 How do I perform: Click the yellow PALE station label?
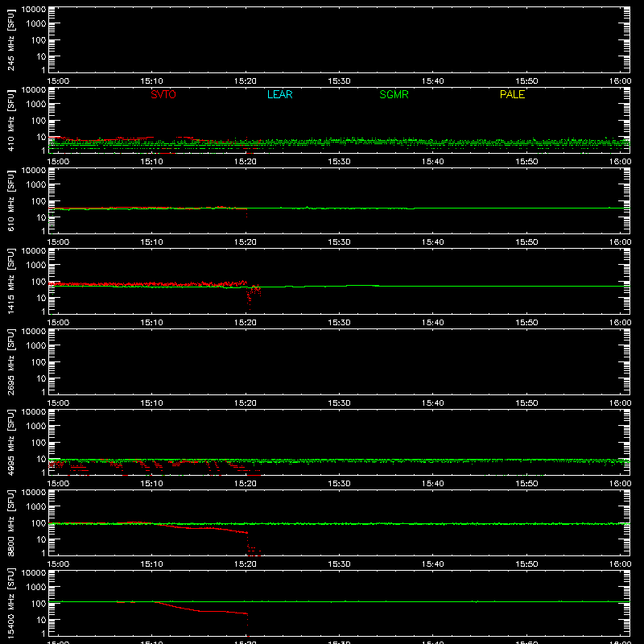click(x=512, y=94)
